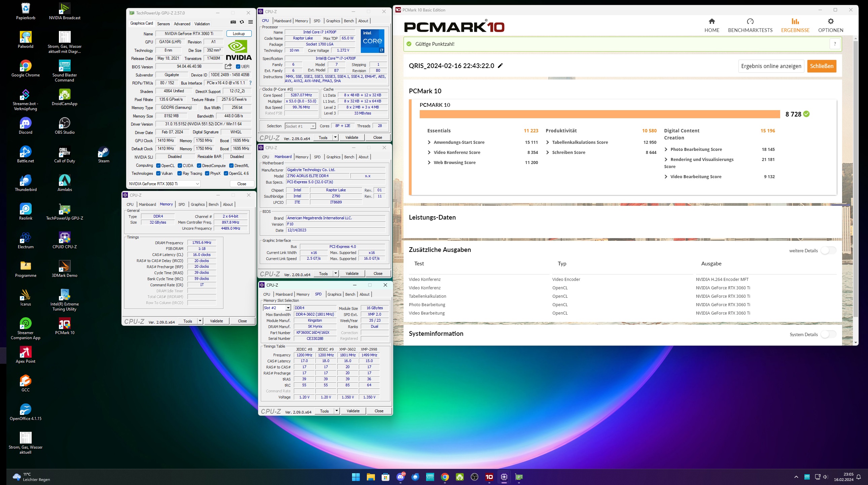Open 3DMark Demo desktop icon

coord(65,269)
